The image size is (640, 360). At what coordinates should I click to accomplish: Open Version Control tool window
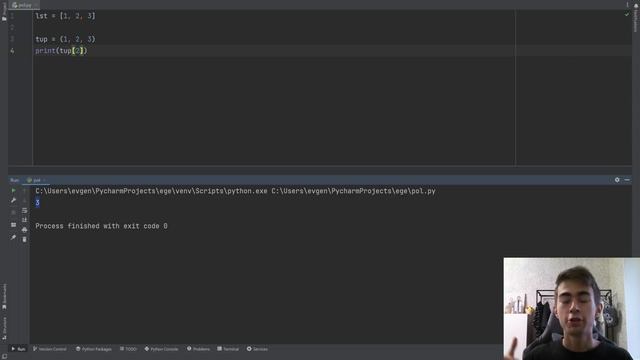(50, 349)
